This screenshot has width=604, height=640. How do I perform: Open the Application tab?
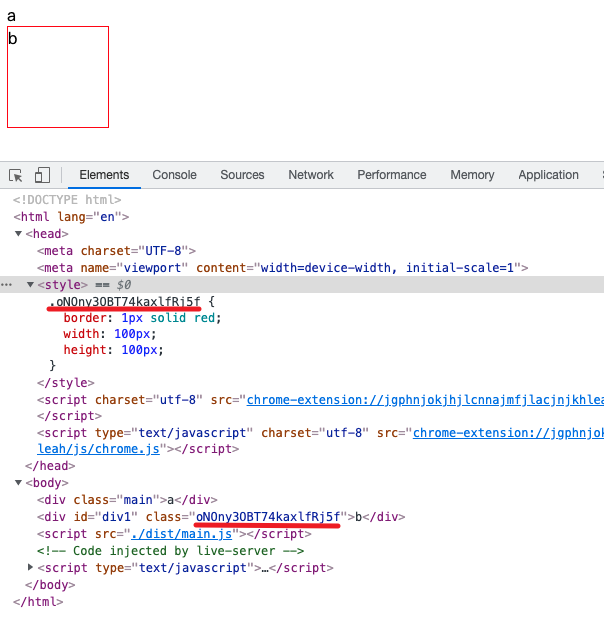[548, 175]
